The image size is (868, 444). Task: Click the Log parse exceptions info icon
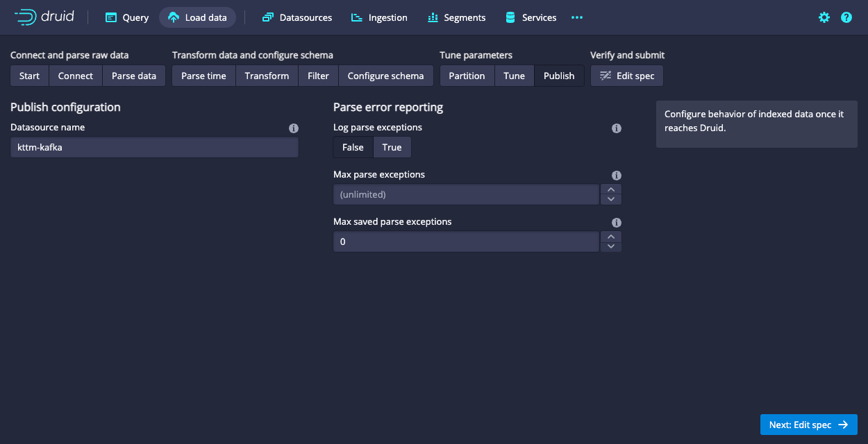(616, 128)
